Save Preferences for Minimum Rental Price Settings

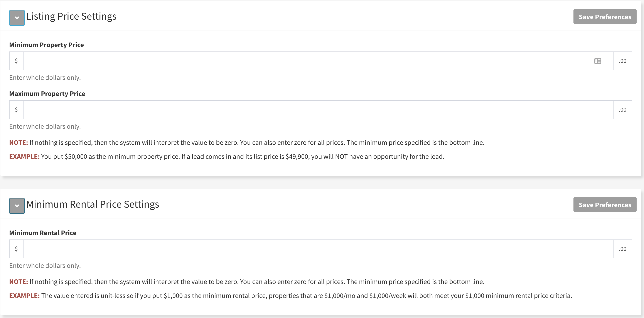(x=605, y=205)
